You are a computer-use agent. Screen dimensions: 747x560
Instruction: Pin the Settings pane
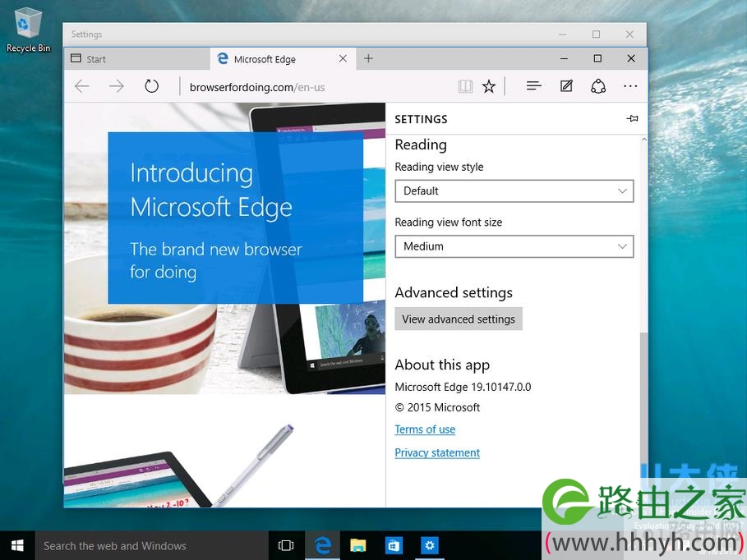pos(632,118)
